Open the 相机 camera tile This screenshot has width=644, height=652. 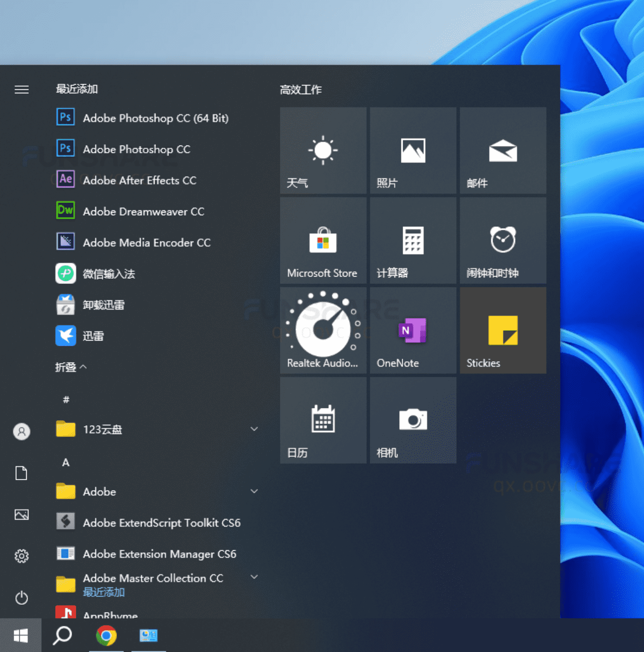tap(413, 420)
